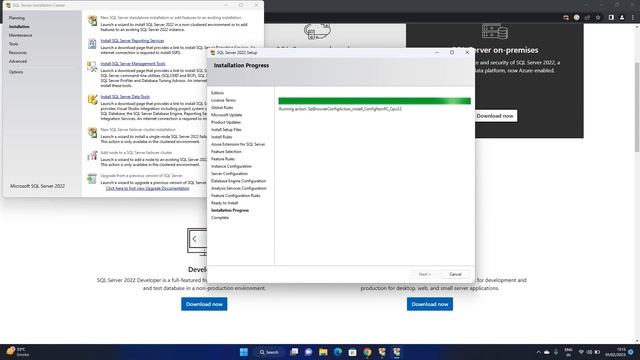Viewport: 640px width, 360px height.
Task: Click Download now in SQL Server on-premises
Action: pos(495,116)
